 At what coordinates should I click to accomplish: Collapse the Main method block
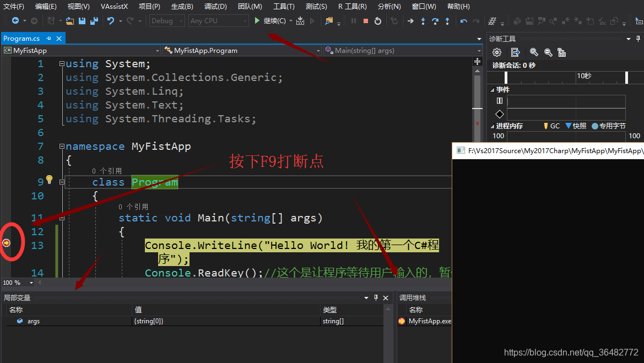pyautogui.click(x=62, y=218)
